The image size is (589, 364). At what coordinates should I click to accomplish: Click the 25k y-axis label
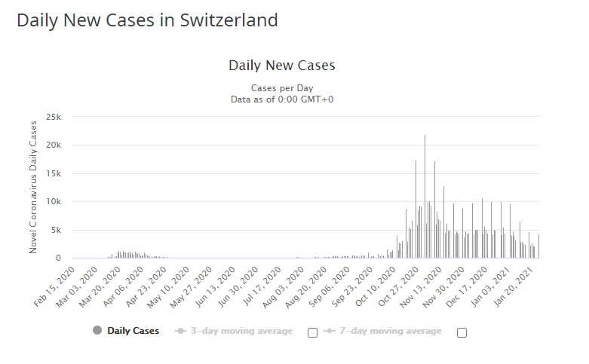pyautogui.click(x=53, y=117)
